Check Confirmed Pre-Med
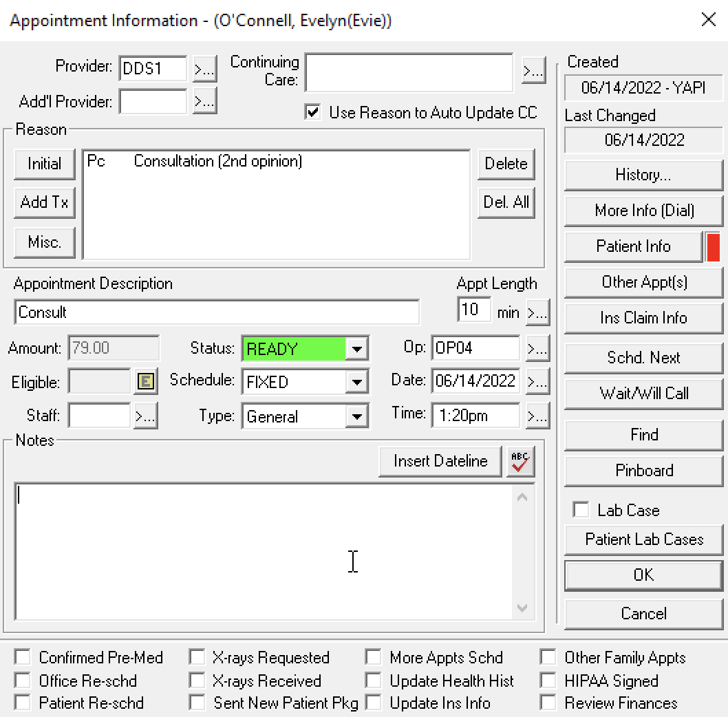The height and width of the screenshot is (717, 728). pos(22,657)
